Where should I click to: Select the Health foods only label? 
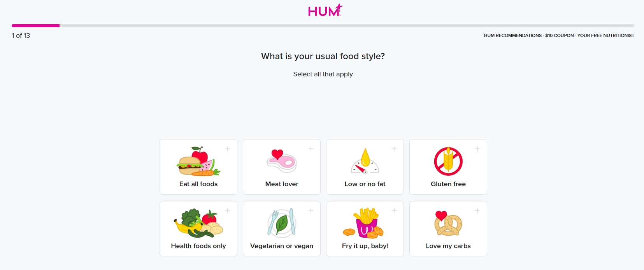(198, 246)
